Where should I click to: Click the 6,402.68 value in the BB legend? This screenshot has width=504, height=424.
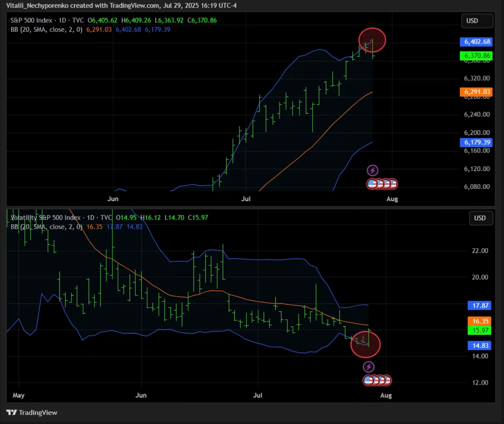pos(128,30)
